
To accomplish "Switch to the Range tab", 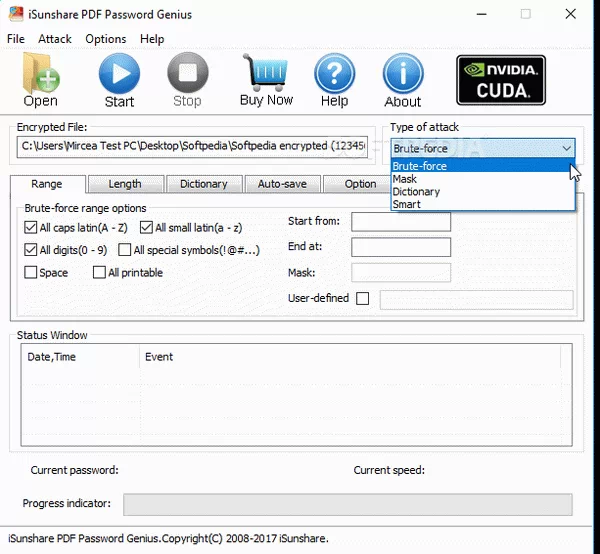I will point(47,184).
